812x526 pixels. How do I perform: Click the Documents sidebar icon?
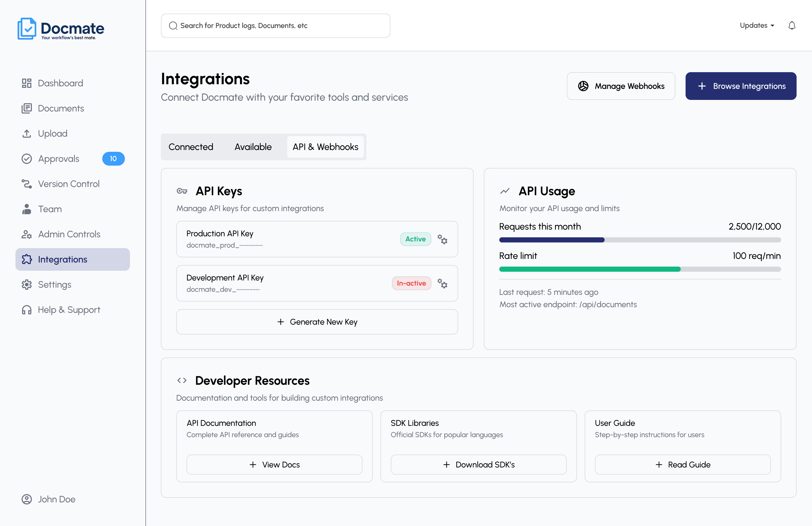pos(27,108)
